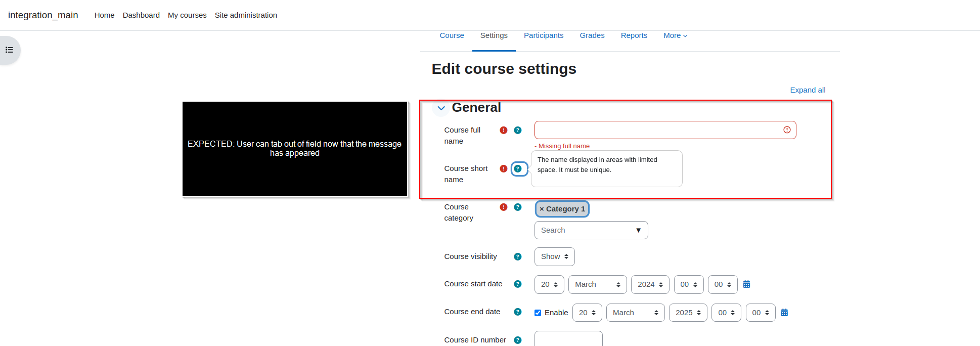Viewport: 980px width, 346px height.
Task: Click into the Course full name field
Action: pos(665,130)
